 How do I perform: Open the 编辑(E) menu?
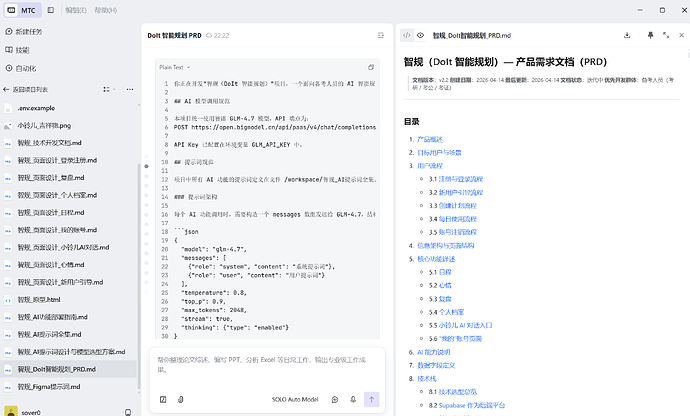[76, 10]
